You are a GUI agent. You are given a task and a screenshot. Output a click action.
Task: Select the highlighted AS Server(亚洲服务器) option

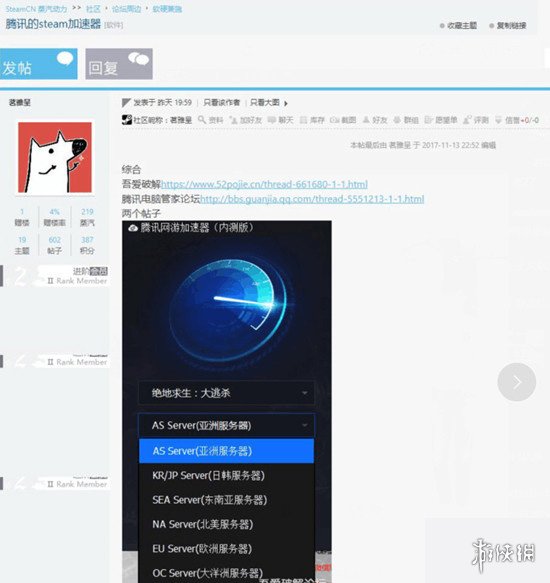pos(226,451)
